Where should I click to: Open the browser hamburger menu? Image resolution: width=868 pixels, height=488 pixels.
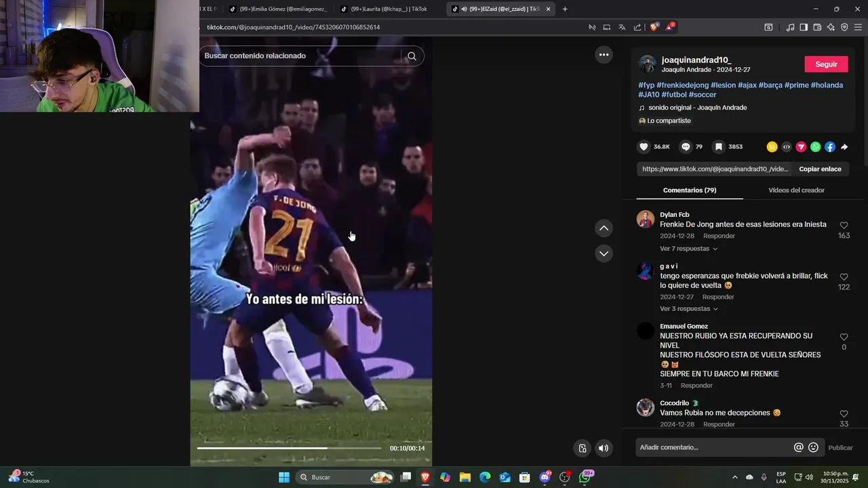click(x=858, y=27)
